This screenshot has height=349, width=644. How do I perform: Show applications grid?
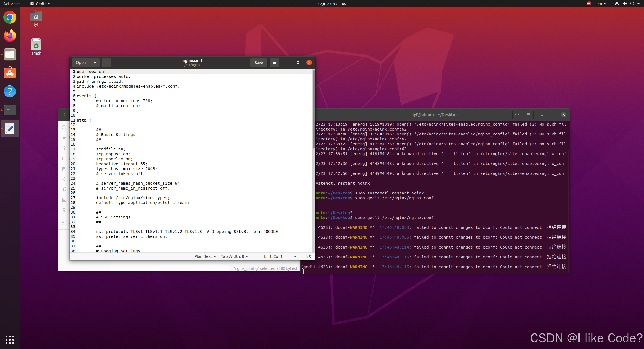click(10, 339)
